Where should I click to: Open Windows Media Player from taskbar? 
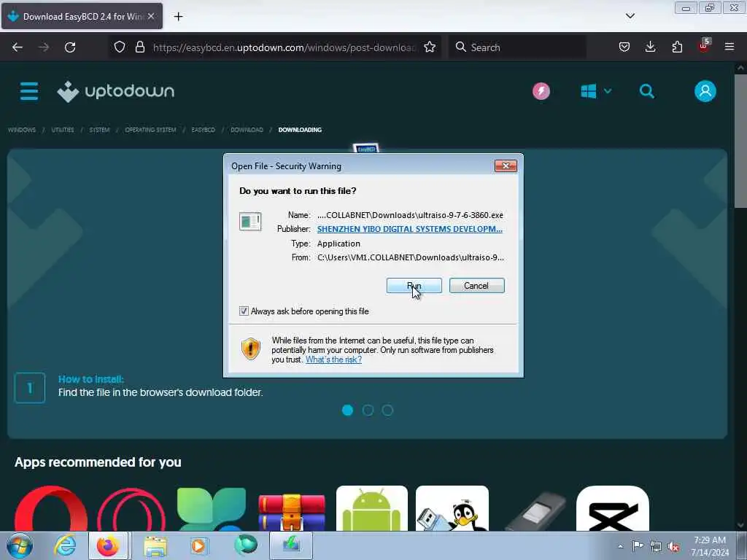coord(198,545)
